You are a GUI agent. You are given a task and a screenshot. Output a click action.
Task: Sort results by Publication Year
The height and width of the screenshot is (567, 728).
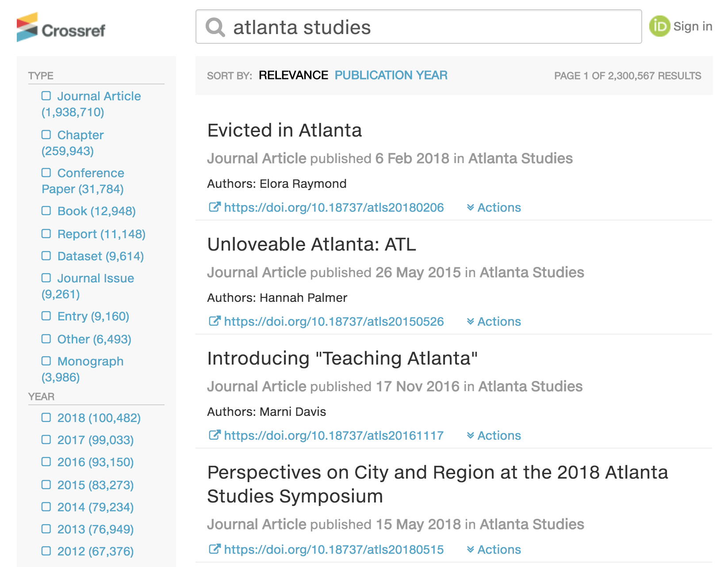click(391, 75)
